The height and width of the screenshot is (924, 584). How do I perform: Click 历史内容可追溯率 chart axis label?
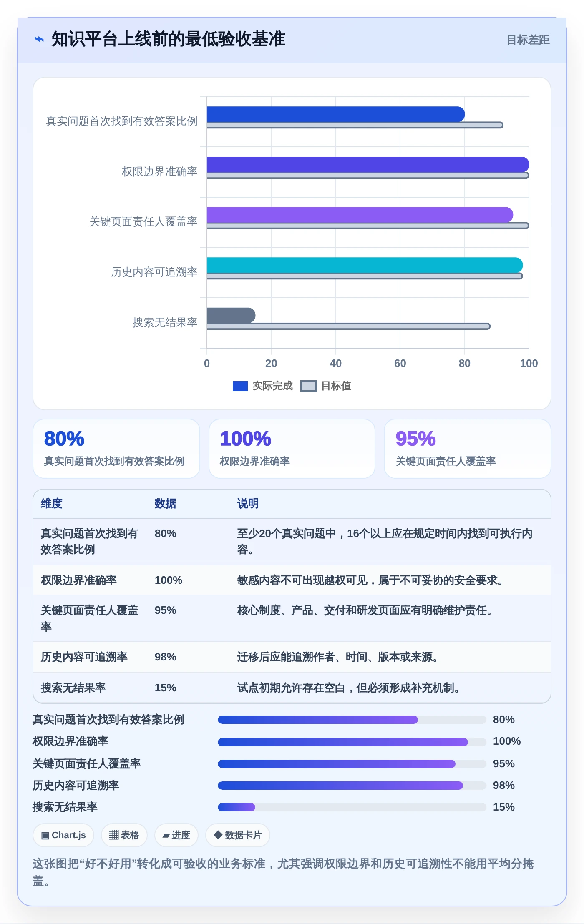(154, 272)
